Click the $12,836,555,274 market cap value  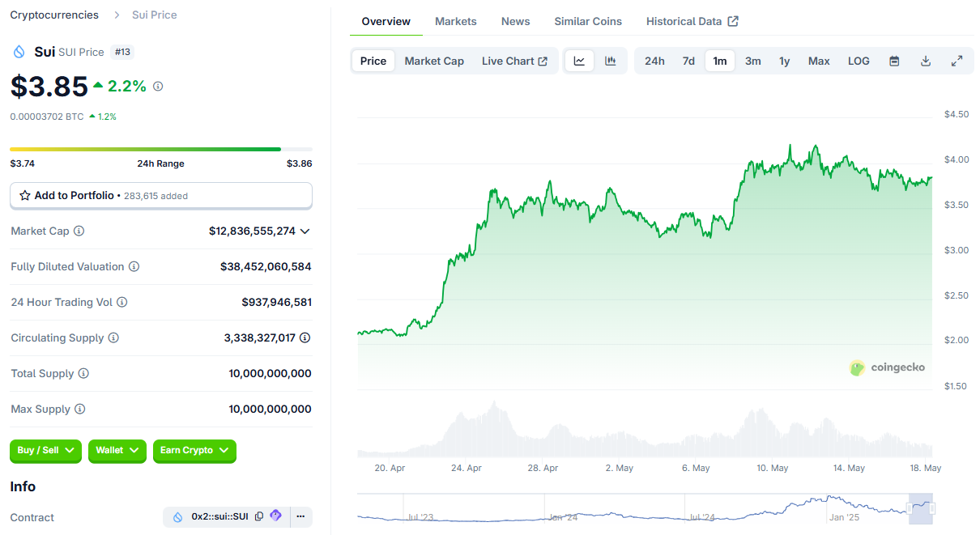[x=252, y=231]
